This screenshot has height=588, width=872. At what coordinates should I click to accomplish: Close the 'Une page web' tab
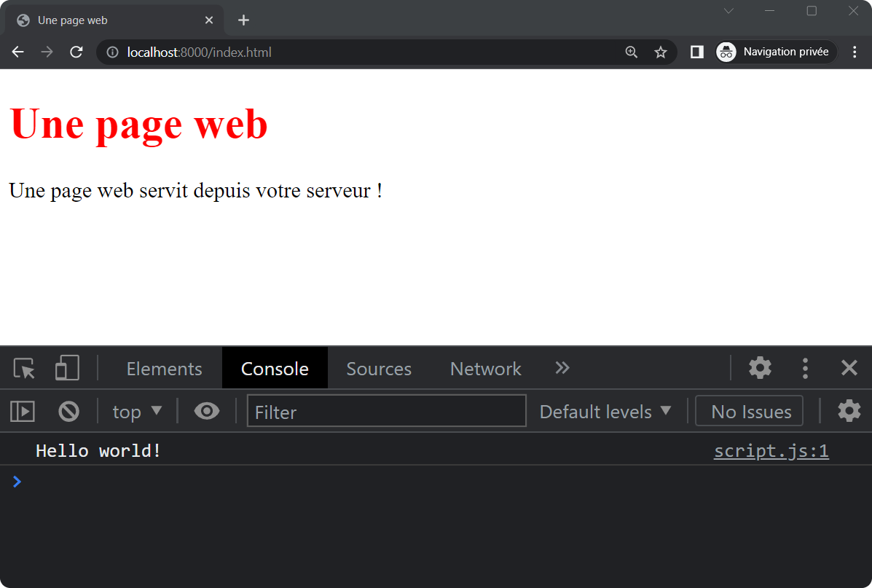tap(209, 20)
